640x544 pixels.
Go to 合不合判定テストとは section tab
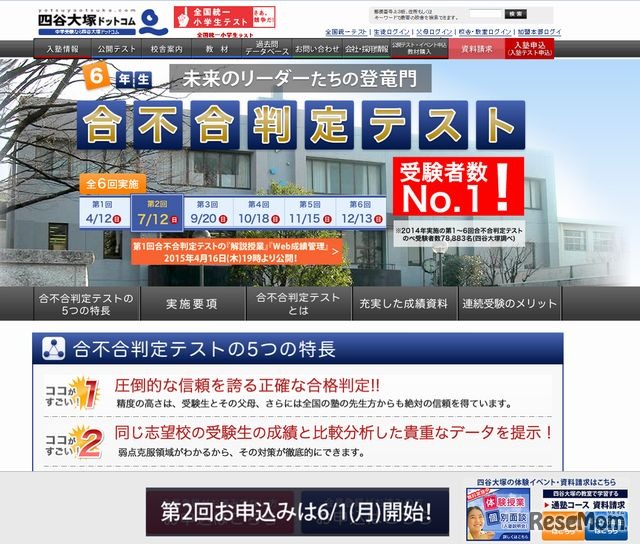coord(298,304)
